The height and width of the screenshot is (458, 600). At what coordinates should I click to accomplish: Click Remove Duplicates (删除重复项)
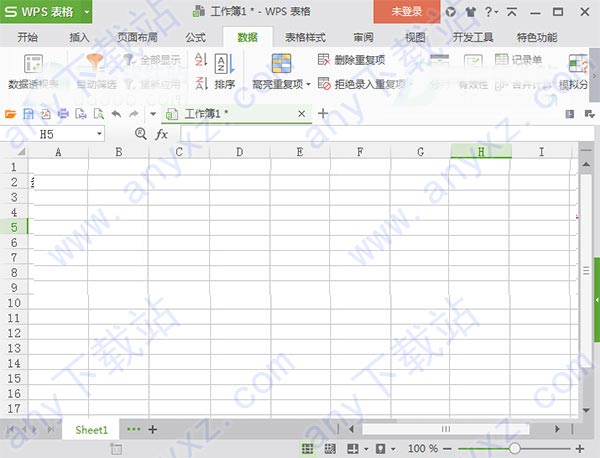(351, 60)
